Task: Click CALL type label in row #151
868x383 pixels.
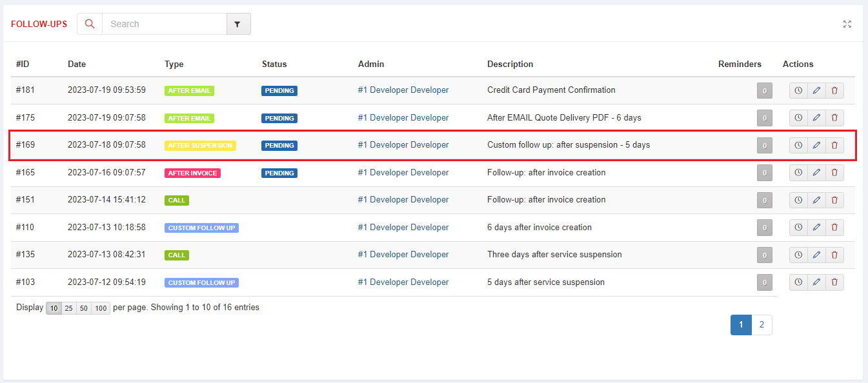Action: [177, 201]
